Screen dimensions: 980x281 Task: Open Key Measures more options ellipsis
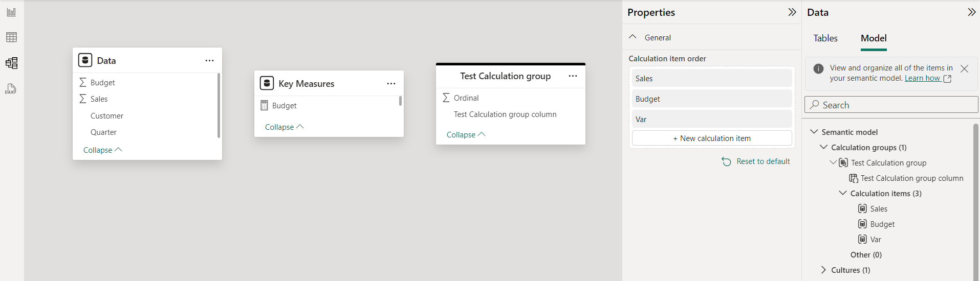pyautogui.click(x=391, y=83)
